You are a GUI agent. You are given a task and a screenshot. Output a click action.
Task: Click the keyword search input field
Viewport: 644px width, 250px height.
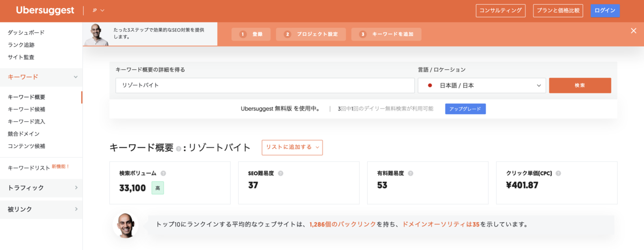click(x=265, y=85)
